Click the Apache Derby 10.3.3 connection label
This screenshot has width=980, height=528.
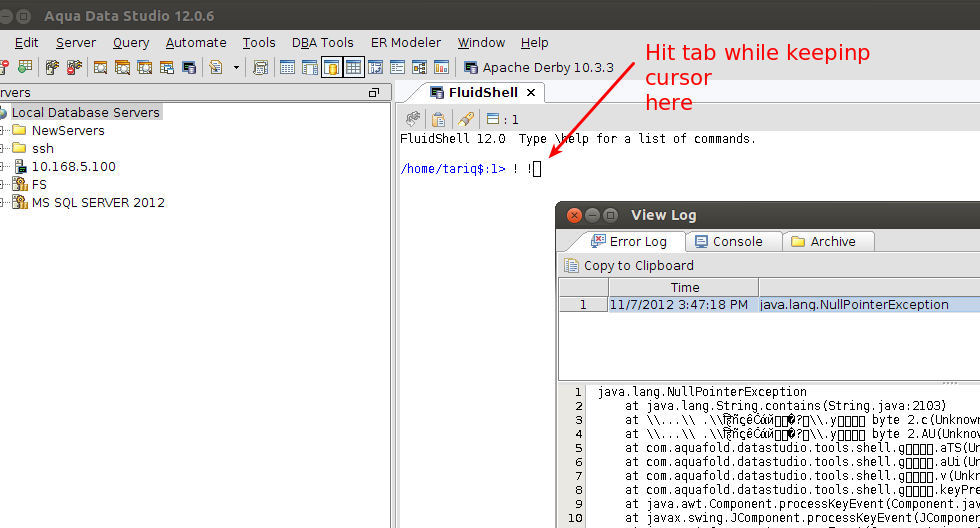coord(539,67)
